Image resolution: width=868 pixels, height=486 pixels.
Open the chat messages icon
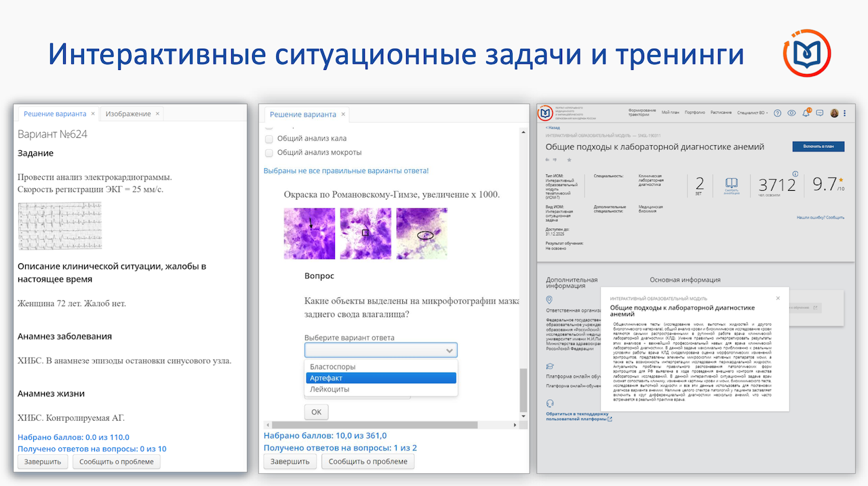(x=819, y=113)
